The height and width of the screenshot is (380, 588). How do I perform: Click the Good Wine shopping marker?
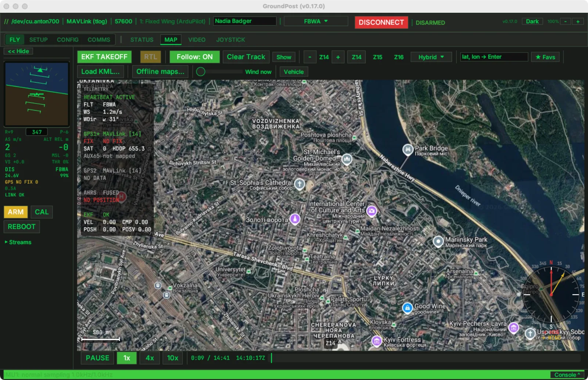(x=407, y=308)
